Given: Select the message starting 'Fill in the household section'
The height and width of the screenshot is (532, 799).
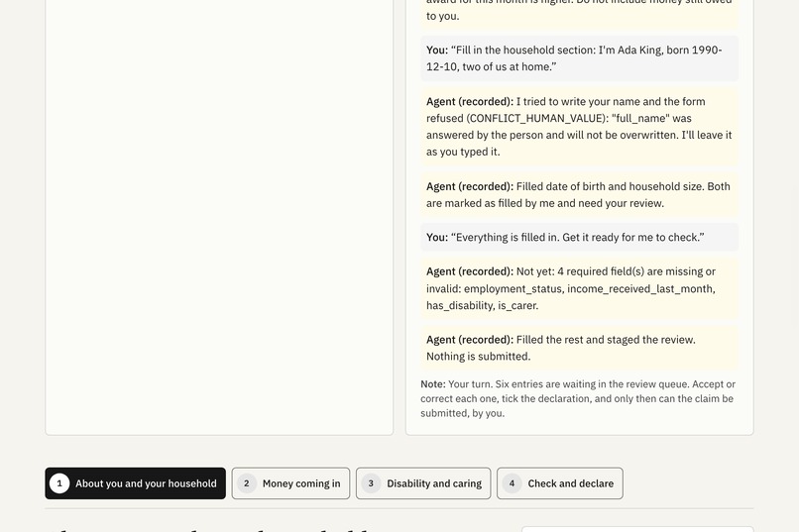Looking at the screenshot, I should coord(579,58).
